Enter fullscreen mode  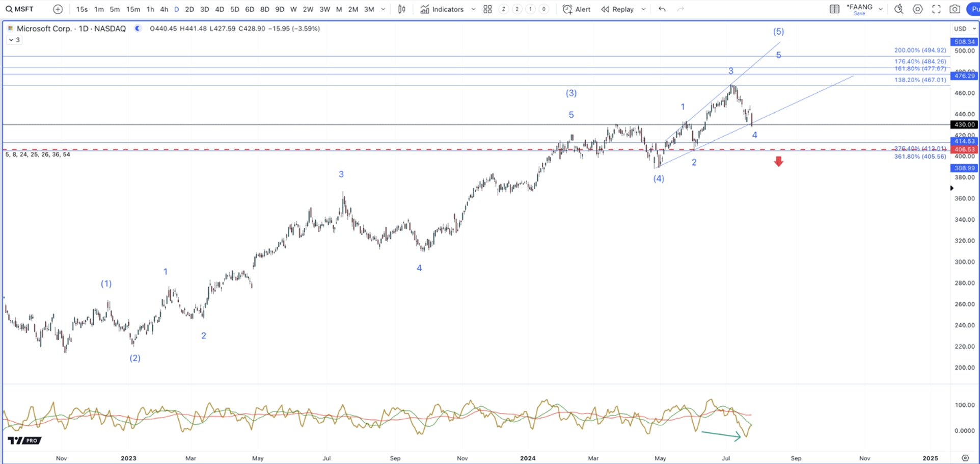936,9
